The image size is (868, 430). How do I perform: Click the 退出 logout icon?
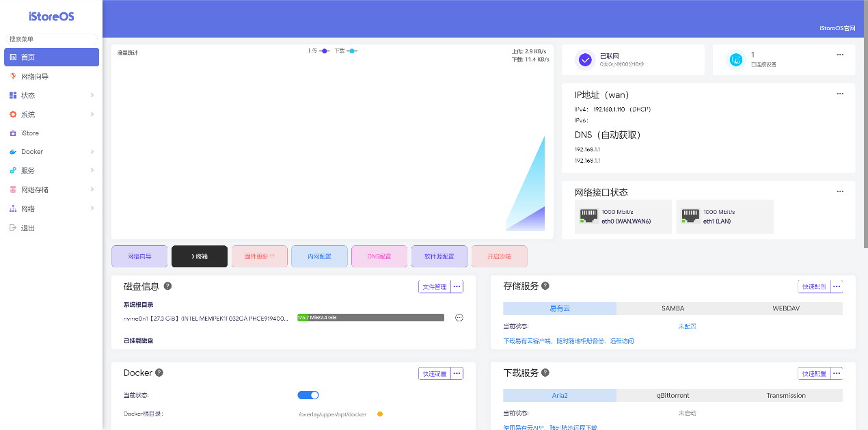pyautogui.click(x=13, y=228)
